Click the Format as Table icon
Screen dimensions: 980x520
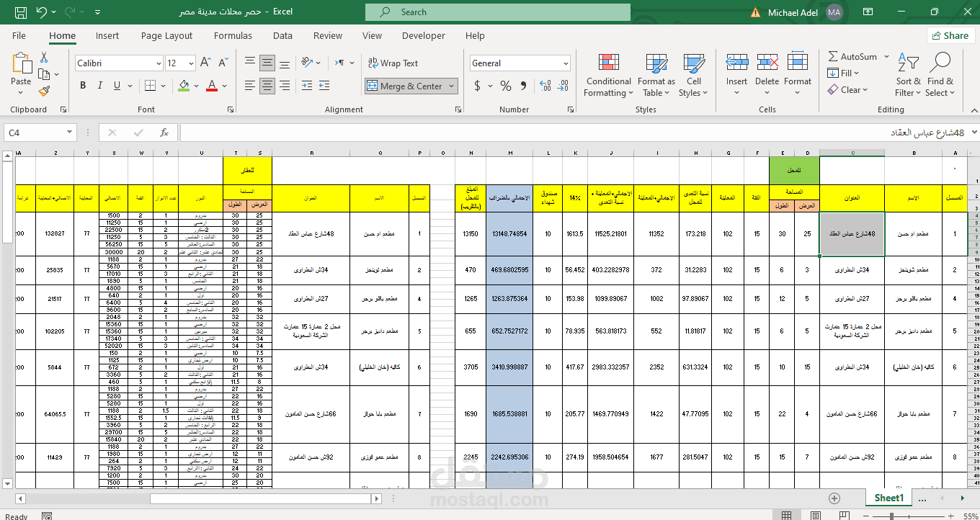click(656, 76)
